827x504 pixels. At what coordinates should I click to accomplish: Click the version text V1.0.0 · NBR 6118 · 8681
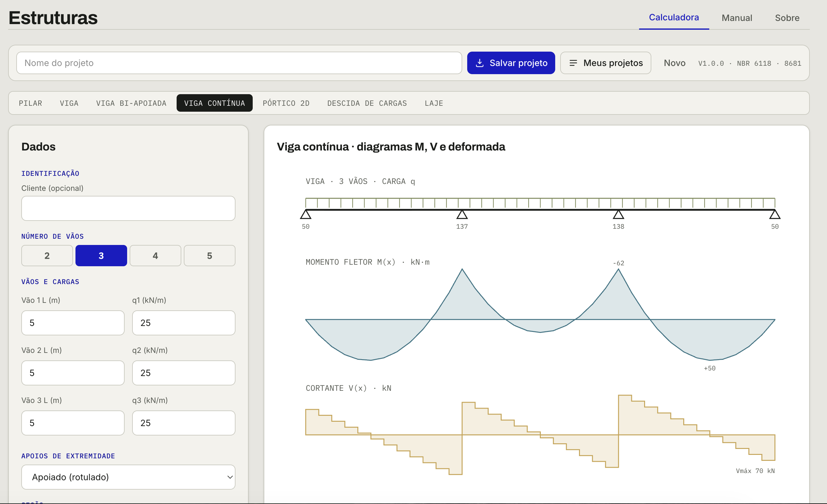[750, 64]
